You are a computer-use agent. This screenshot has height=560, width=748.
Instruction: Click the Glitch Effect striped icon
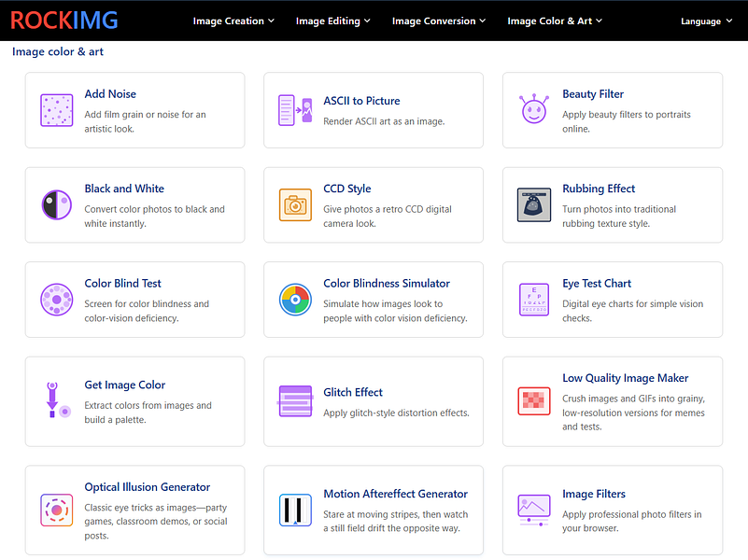pos(295,401)
